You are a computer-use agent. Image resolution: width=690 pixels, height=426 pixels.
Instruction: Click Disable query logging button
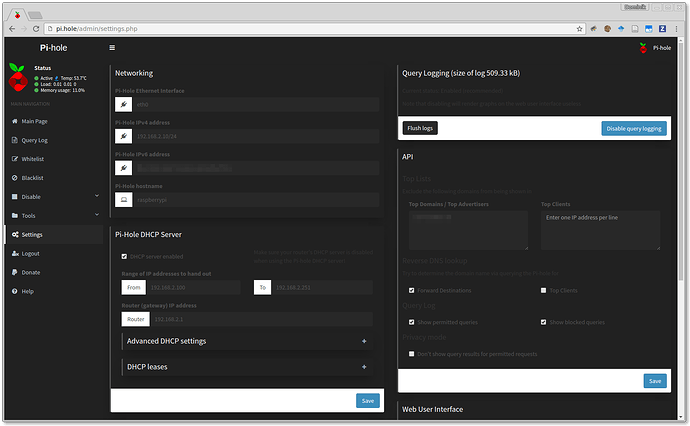(634, 129)
